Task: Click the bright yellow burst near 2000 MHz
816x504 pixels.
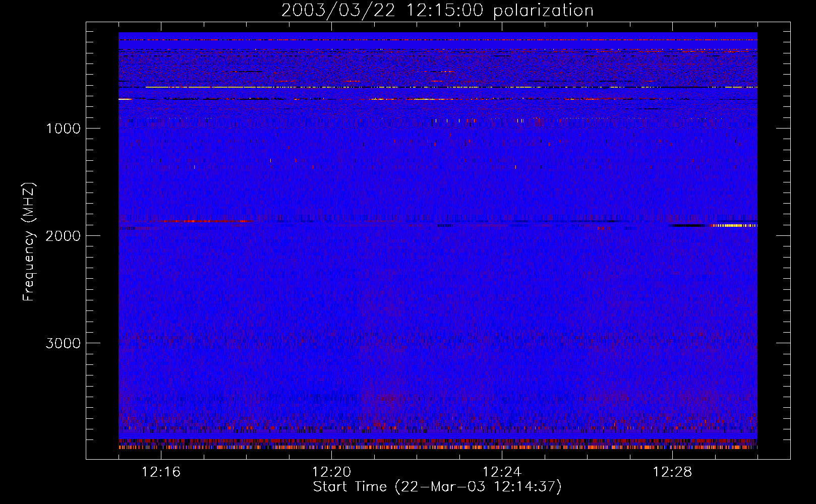Action: tap(734, 225)
